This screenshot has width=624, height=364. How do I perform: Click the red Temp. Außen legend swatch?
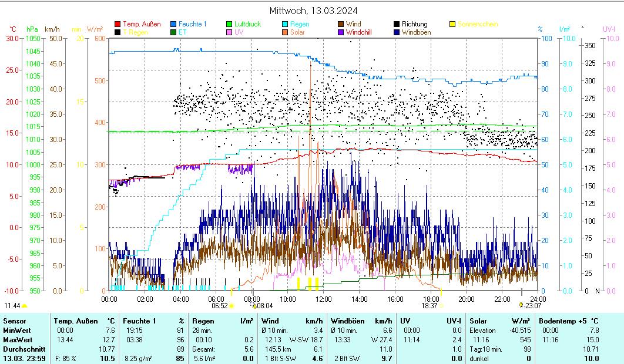[x=118, y=24]
